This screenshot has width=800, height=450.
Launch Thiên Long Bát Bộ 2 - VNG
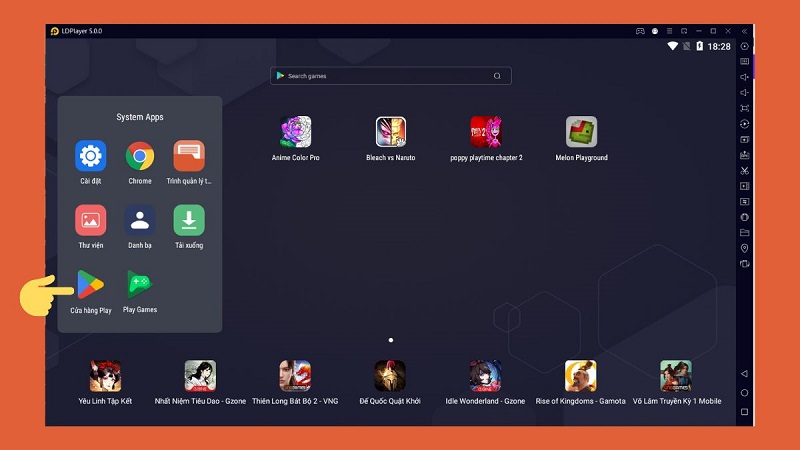295,376
